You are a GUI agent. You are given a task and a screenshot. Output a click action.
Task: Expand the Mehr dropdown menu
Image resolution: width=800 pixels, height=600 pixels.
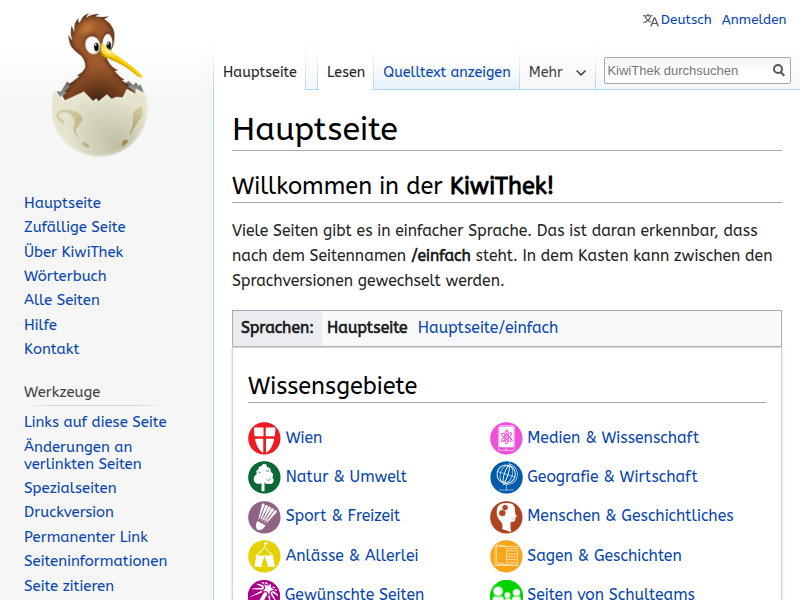pos(557,72)
